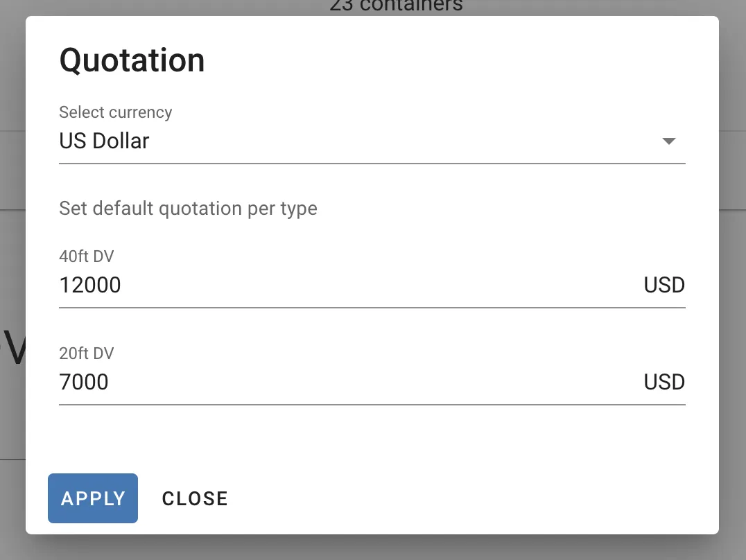Click the underline beneath the US Dollar field
Viewport: 746px width, 560px height.
click(x=372, y=162)
